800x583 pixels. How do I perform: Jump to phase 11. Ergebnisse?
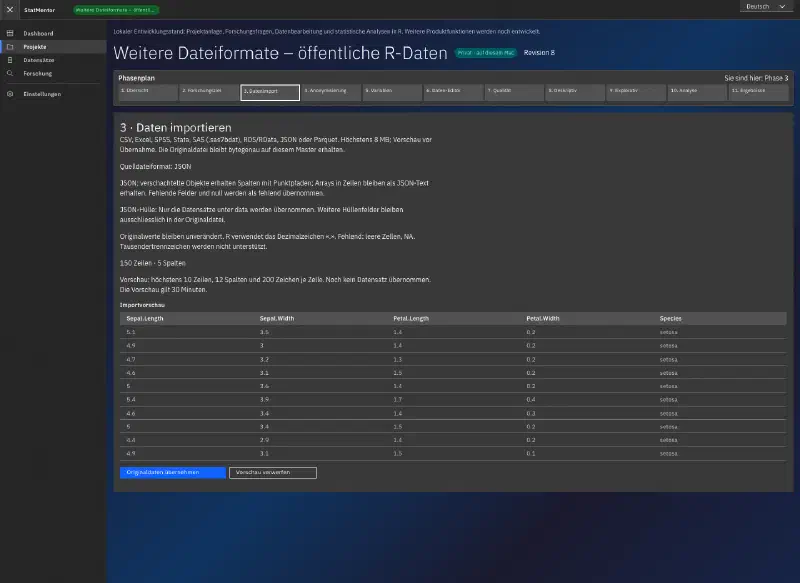tap(759, 92)
